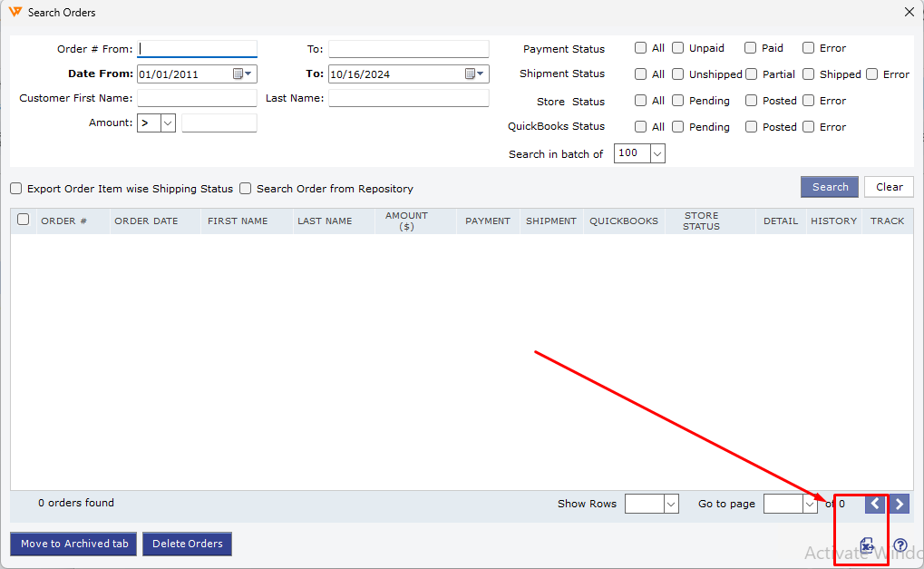
Task: Check Store Status All
Action: [640, 100]
